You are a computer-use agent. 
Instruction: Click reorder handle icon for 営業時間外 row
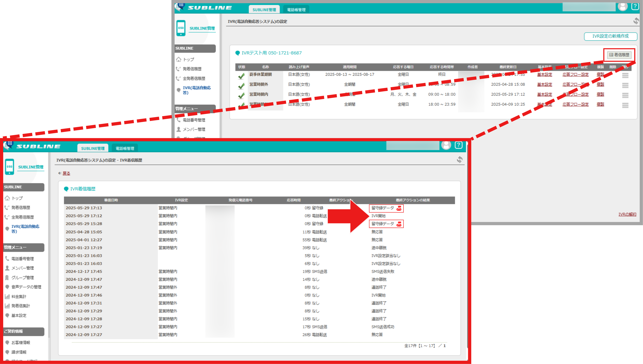click(x=625, y=85)
